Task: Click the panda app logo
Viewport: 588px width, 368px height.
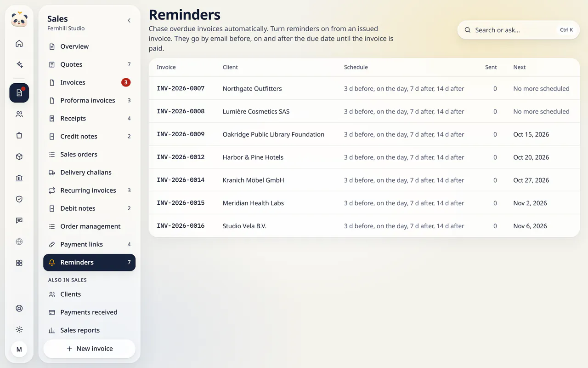Action: point(19,19)
